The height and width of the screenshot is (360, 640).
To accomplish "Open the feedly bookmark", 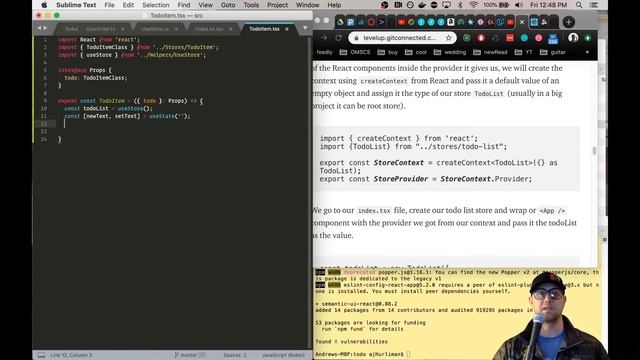I will point(324,52).
